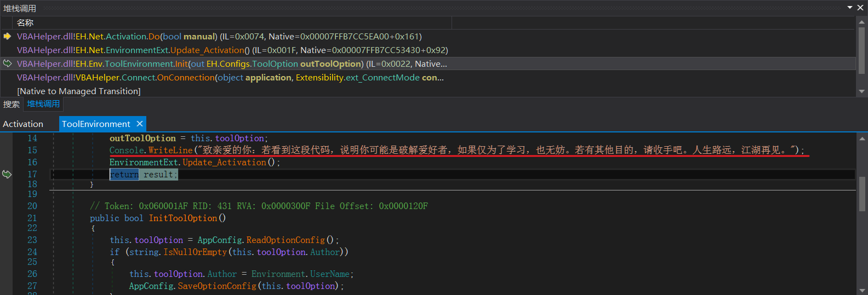
Task: Click the 名称 column header
Action: pos(25,22)
